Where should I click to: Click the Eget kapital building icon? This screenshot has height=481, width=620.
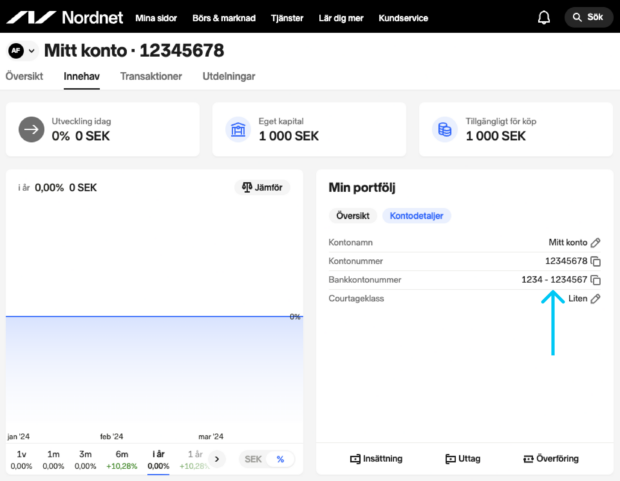238,129
